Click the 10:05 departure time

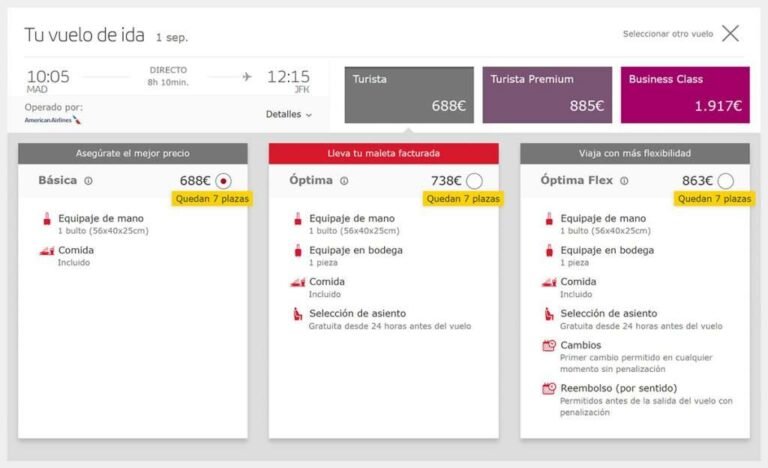pos(48,76)
